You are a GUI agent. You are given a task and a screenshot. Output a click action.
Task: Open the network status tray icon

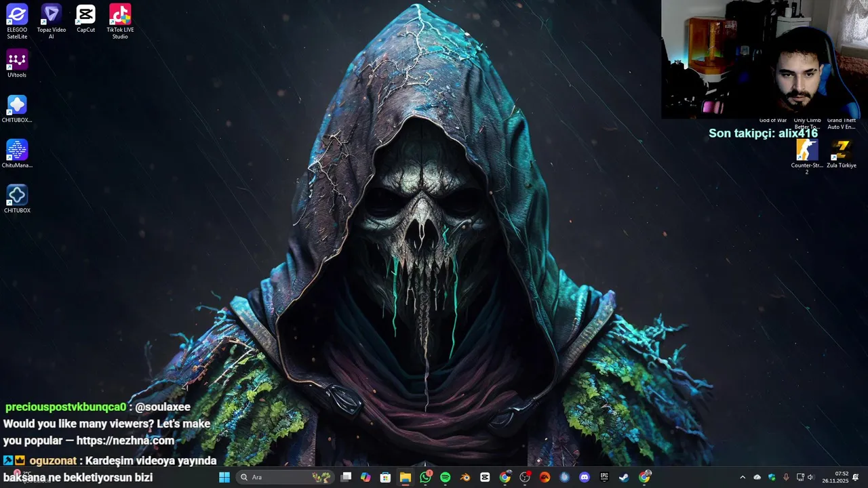[800, 477]
